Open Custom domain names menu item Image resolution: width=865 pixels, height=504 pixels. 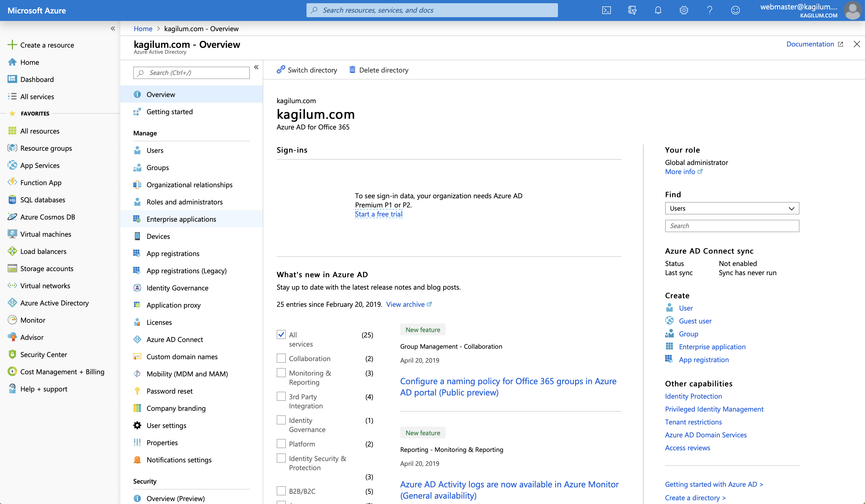point(192,356)
